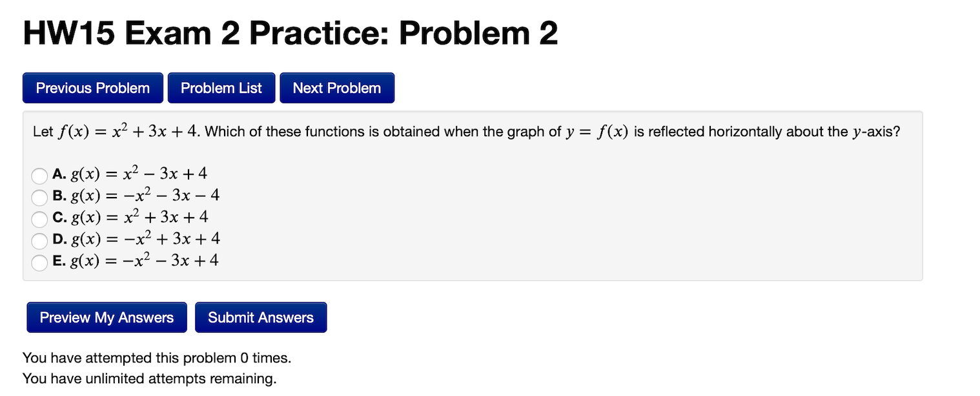
Task: Advance using the Next Problem button
Action: point(336,87)
